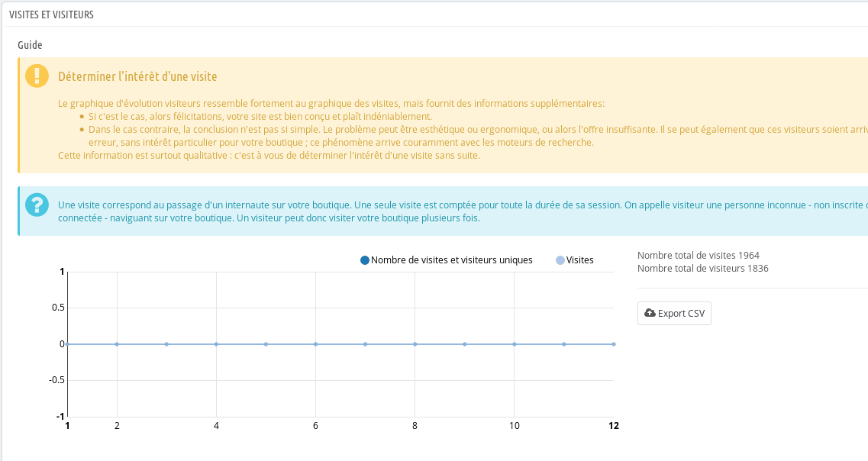868x461 pixels.
Task: Click the blue question mark help icon
Action: (x=37, y=205)
